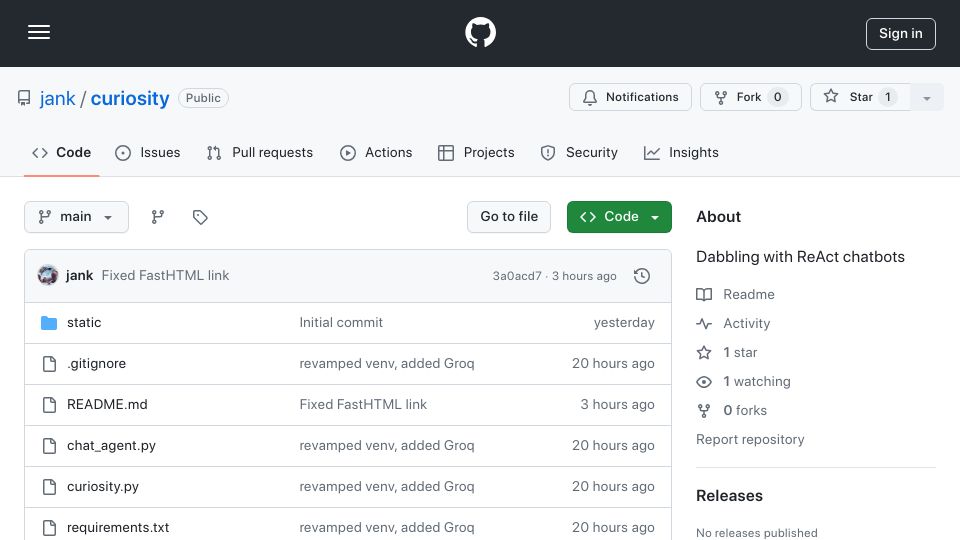960x540 pixels.
Task: Open the Security tab
Action: pyautogui.click(x=579, y=152)
